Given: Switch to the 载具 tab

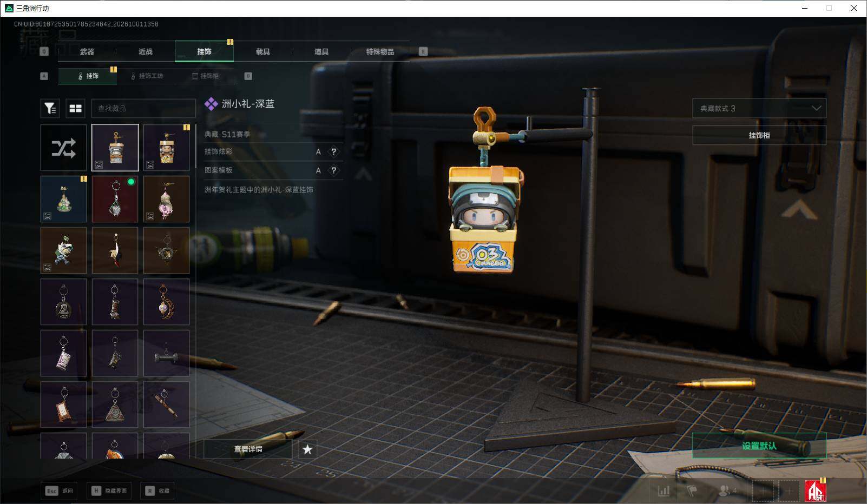Looking at the screenshot, I should (263, 51).
